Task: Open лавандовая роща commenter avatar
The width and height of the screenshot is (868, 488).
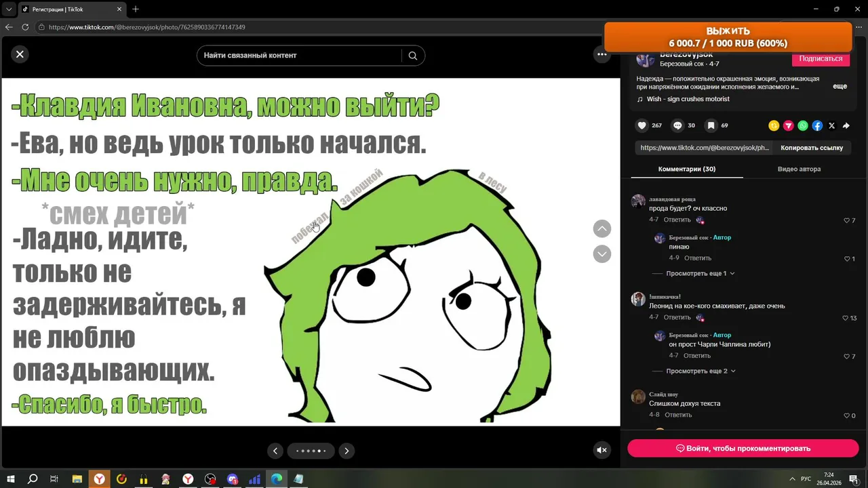Action: 638,202
